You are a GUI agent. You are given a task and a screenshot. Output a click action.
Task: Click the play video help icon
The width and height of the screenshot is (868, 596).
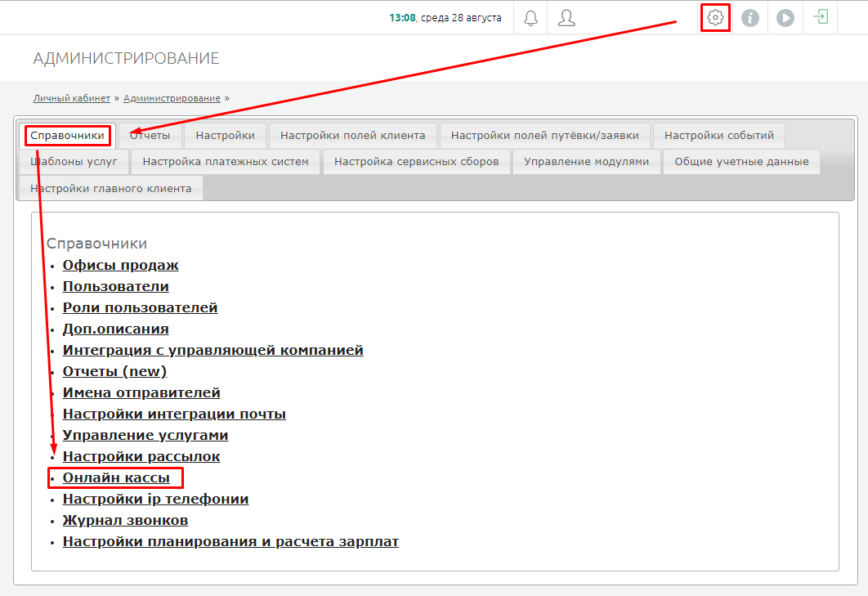(785, 18)
